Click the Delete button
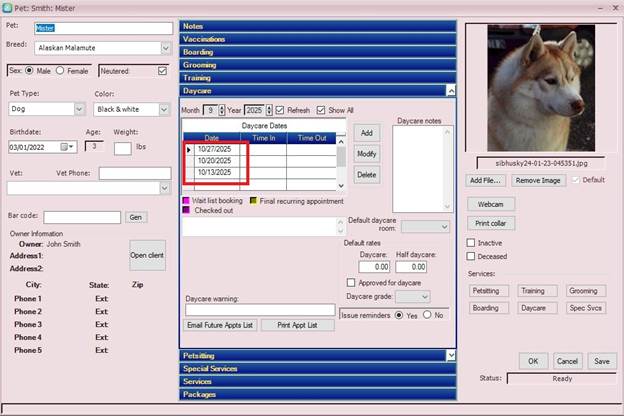The width and height of the screenshot is (624, 416). (x=367, y=174)
